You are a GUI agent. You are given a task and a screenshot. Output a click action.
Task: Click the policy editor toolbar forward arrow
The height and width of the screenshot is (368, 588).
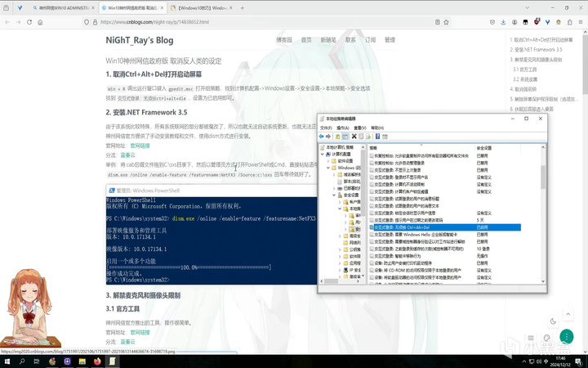[328, 137]
